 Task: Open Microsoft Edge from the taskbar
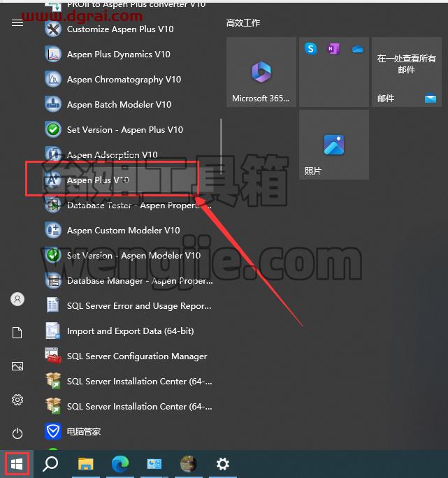click(120, 464)
